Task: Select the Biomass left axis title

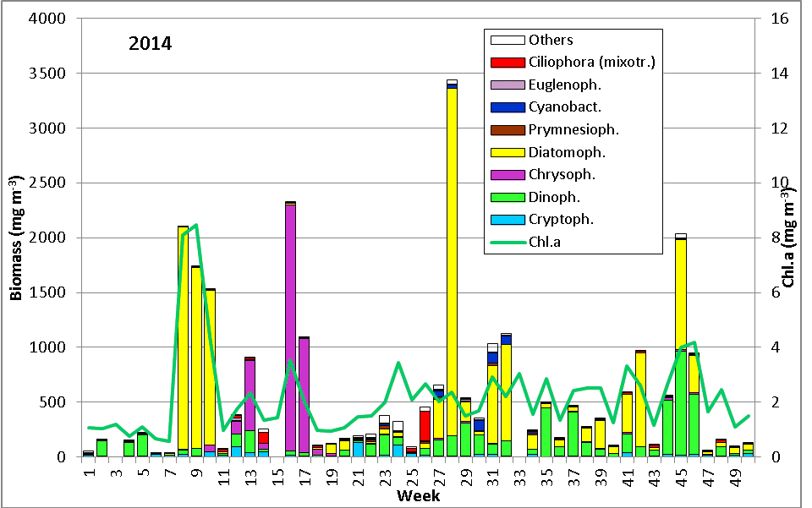Action: pyautogui.click(x=17, y=238)
